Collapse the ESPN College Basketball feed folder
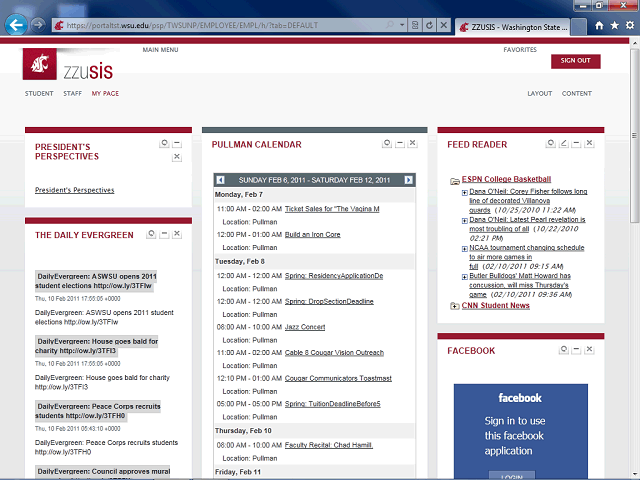This screenshot has width=640, height=480. [x=455, y=181]
